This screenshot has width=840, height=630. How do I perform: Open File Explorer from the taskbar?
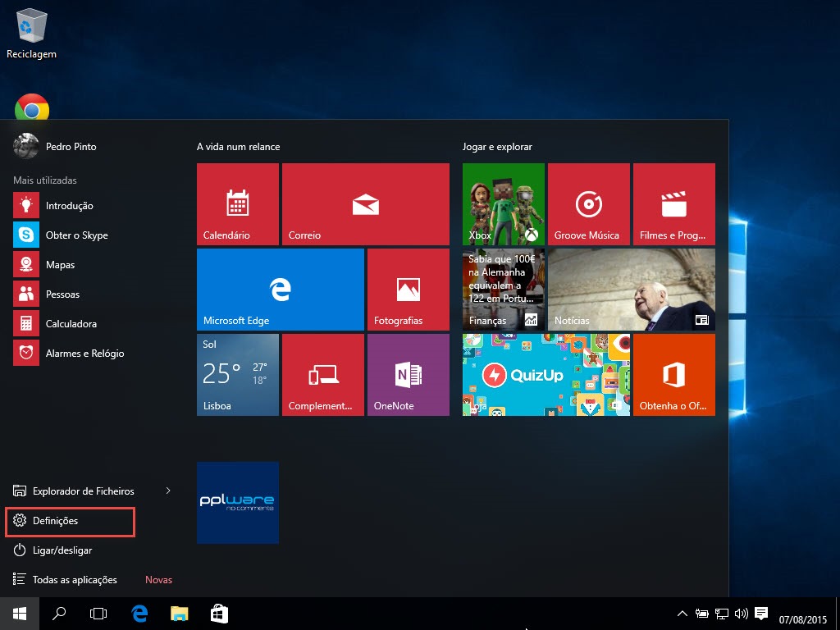click(x=179, y=613)
